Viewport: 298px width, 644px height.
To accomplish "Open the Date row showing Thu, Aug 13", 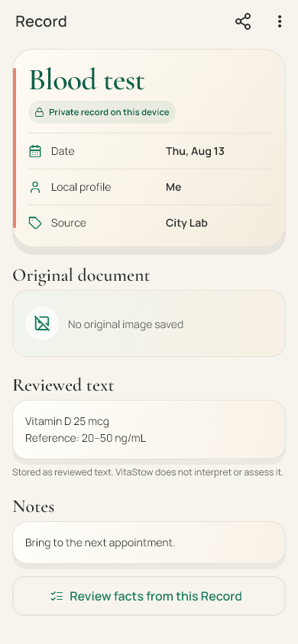I will [150, 151].
